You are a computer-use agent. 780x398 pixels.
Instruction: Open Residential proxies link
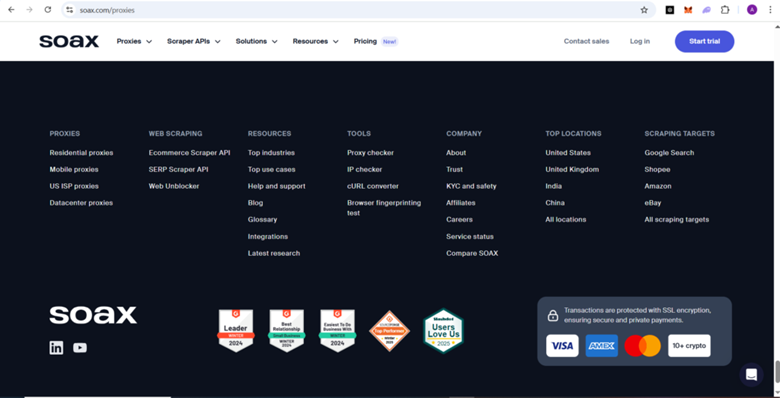81,153
